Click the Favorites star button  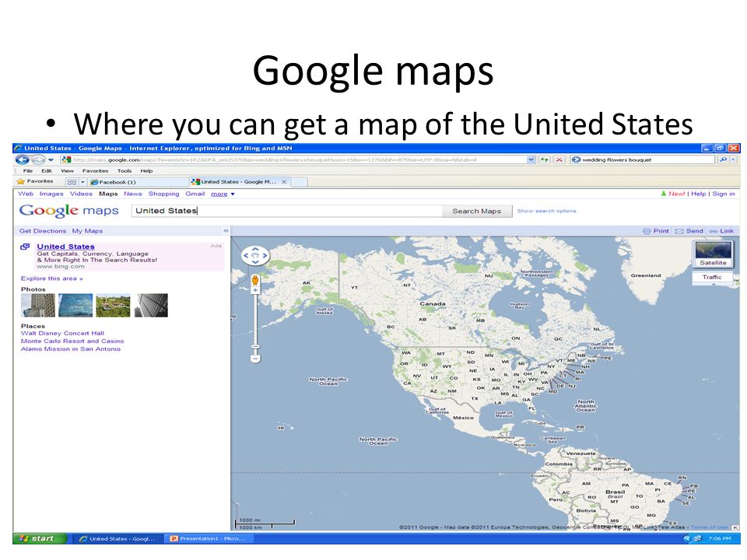35,181
